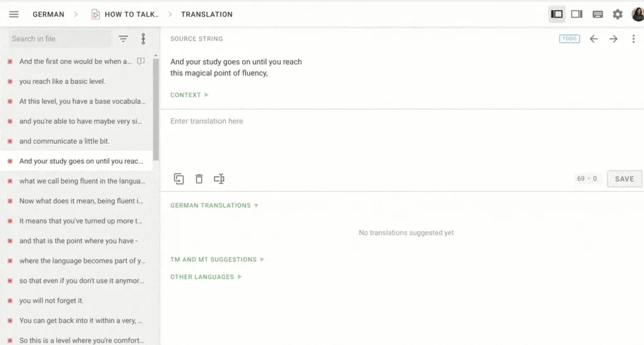644x345 pixels.
Task: Click the GERMAN breadcrumb item
Action: point(48,14)
